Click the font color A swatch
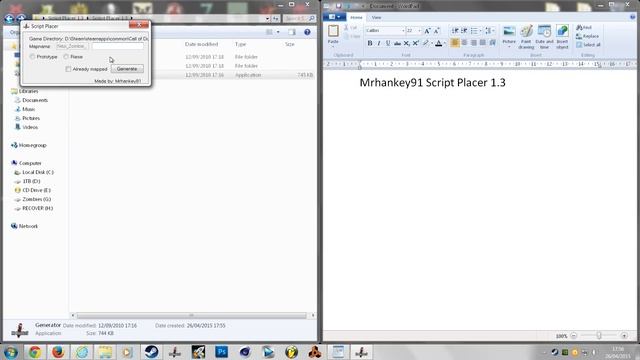 (x=438, y=43)
